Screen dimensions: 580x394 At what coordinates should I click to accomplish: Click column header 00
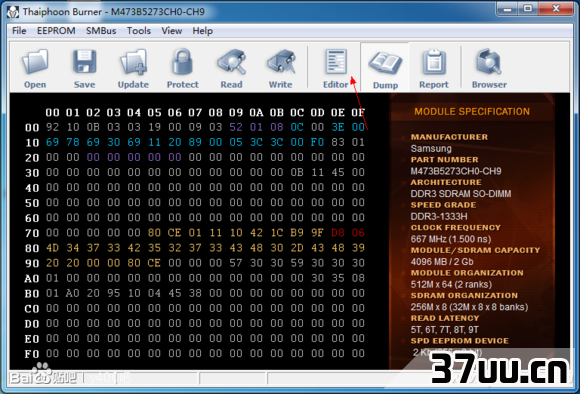pyautogui.click(x=53, y=112)
